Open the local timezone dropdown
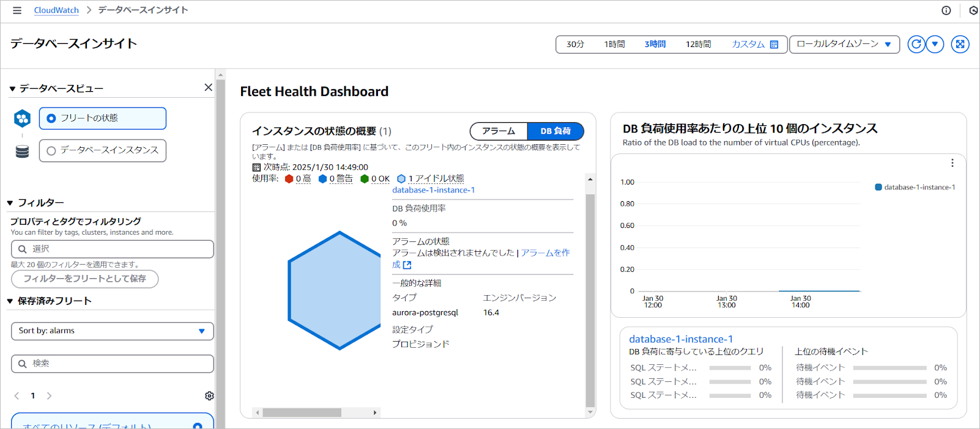Screen dimensions: 980x429 844,44
